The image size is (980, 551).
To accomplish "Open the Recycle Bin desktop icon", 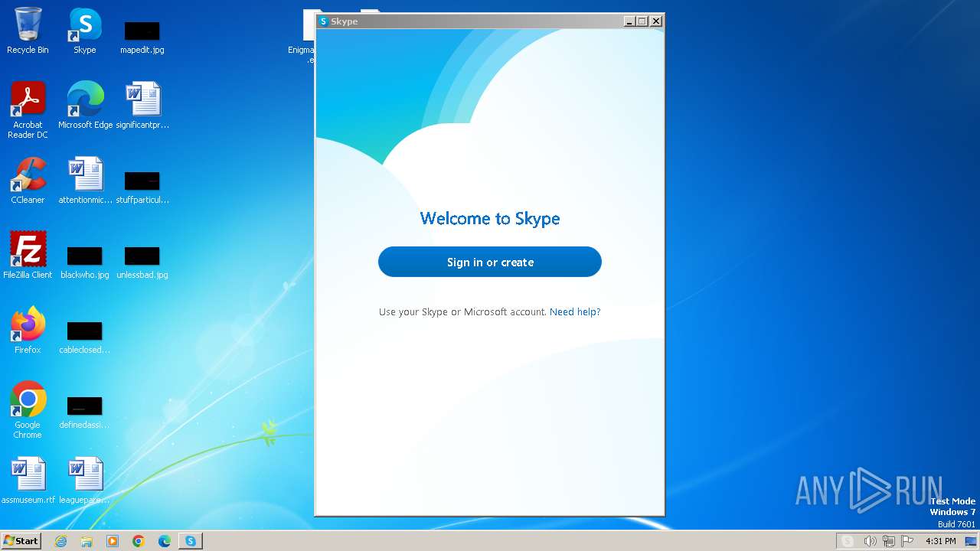I will click(x=28, y=31).
